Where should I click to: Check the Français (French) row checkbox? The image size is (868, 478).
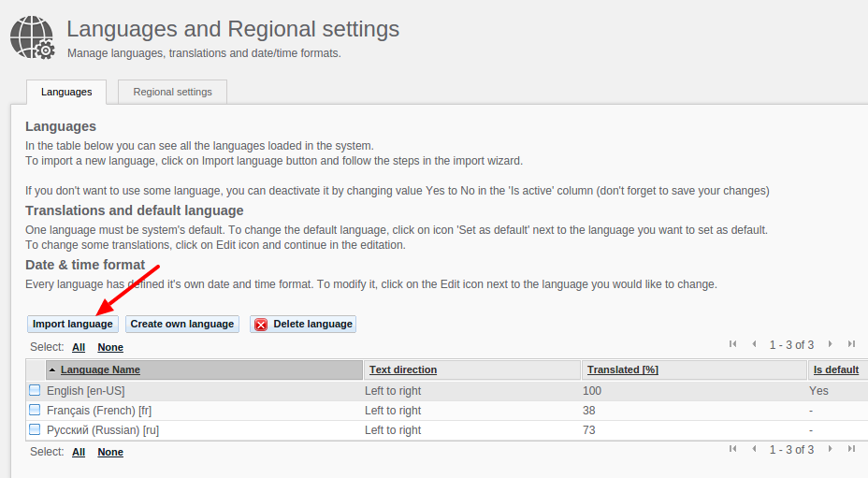coord(35,410)
